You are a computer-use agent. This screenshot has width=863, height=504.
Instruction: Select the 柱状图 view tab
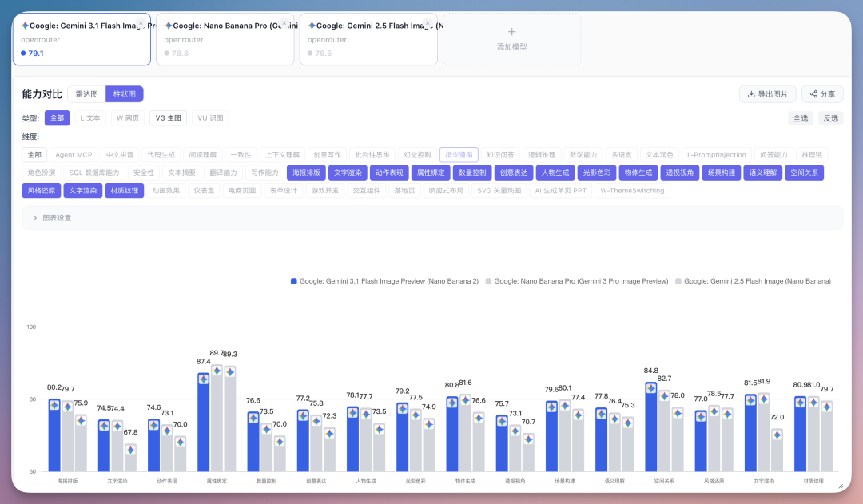[125, 94]
